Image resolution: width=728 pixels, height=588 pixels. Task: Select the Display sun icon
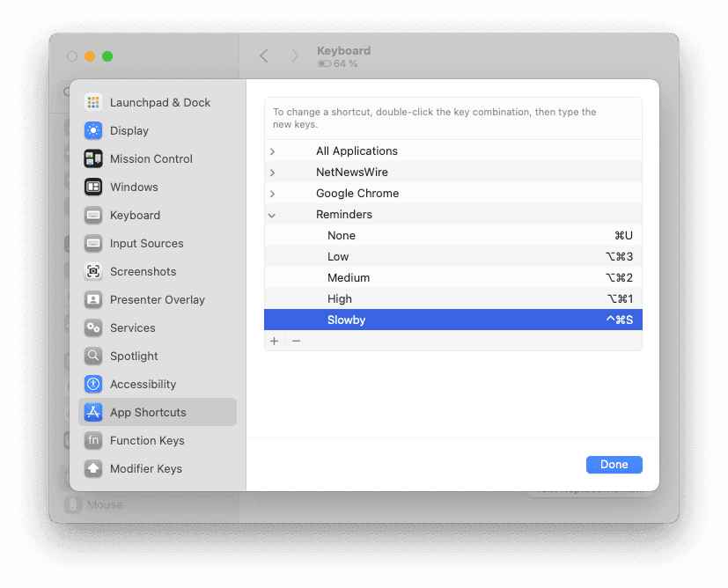(93, 130)
